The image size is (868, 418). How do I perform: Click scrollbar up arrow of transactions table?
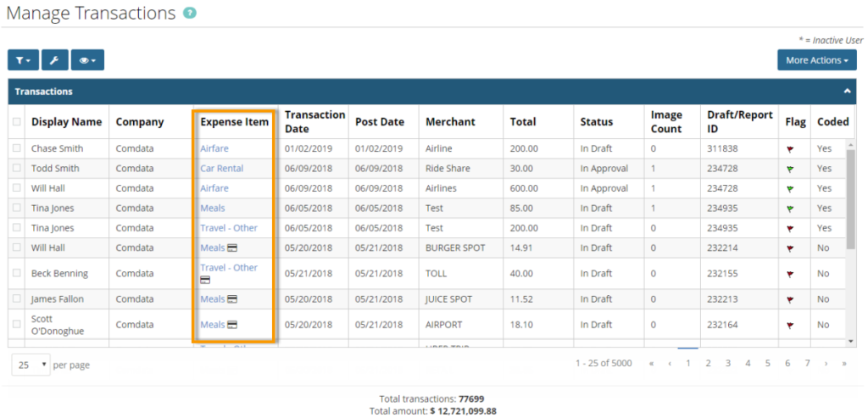pos(851,143)
